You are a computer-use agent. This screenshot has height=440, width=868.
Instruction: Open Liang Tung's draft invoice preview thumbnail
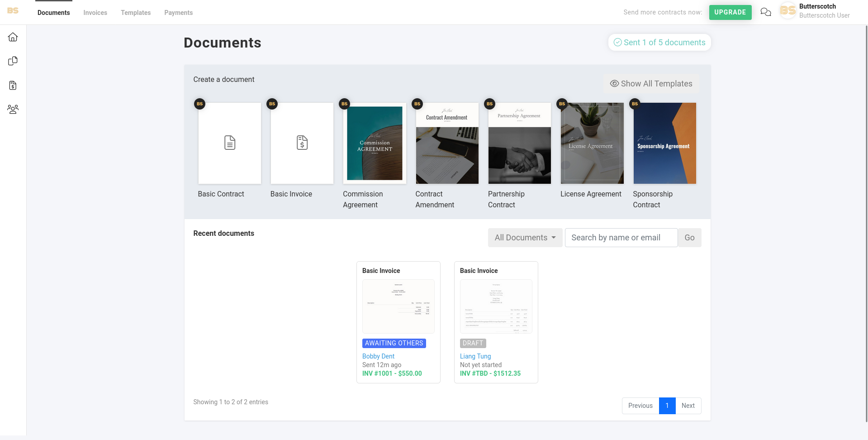496,306
